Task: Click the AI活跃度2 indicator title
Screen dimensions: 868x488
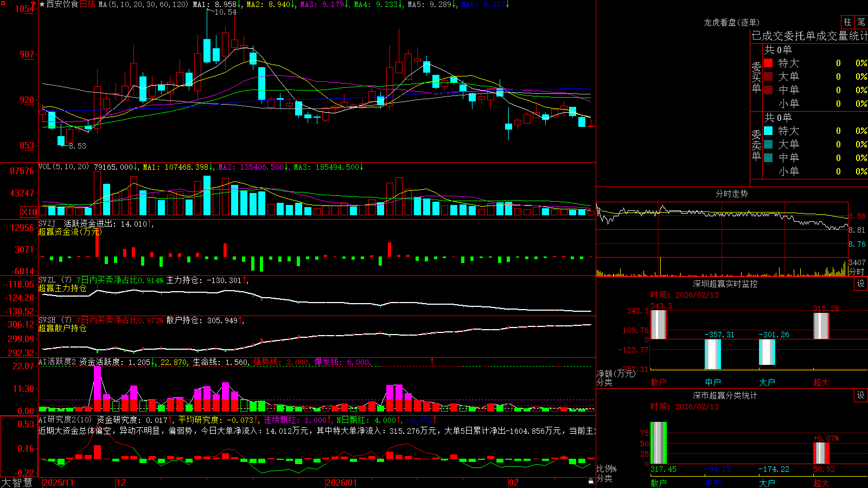Action: (58, 362)
